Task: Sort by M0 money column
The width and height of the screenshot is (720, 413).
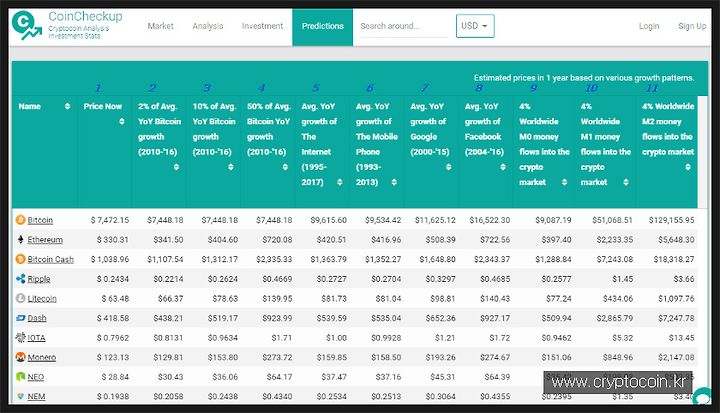Action: click(x=564, y=182)
